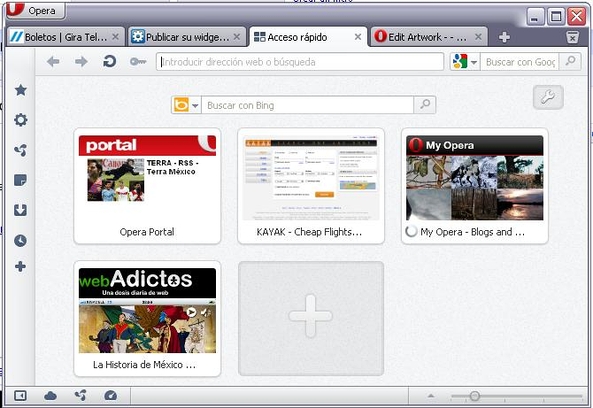Switch to the Edit Artwork tab

point(429,37)
